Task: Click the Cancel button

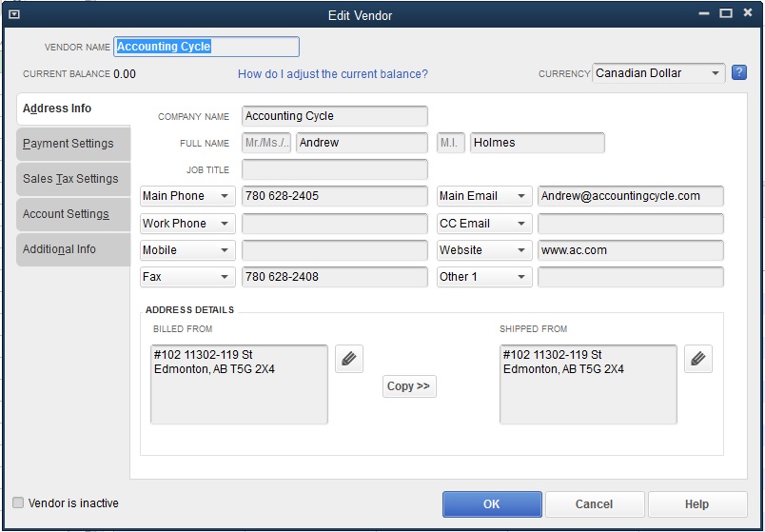Action: coord(595,503)
